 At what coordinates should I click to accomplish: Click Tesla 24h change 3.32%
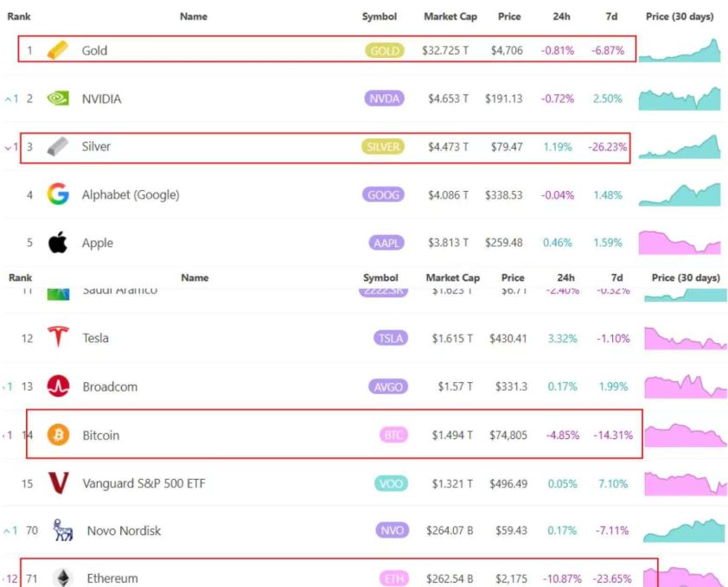[562, 338]
